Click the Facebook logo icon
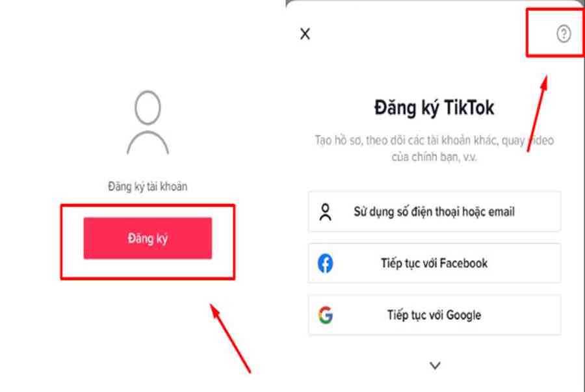This screenshot has width=585, height=392. (x=326, y=263)
